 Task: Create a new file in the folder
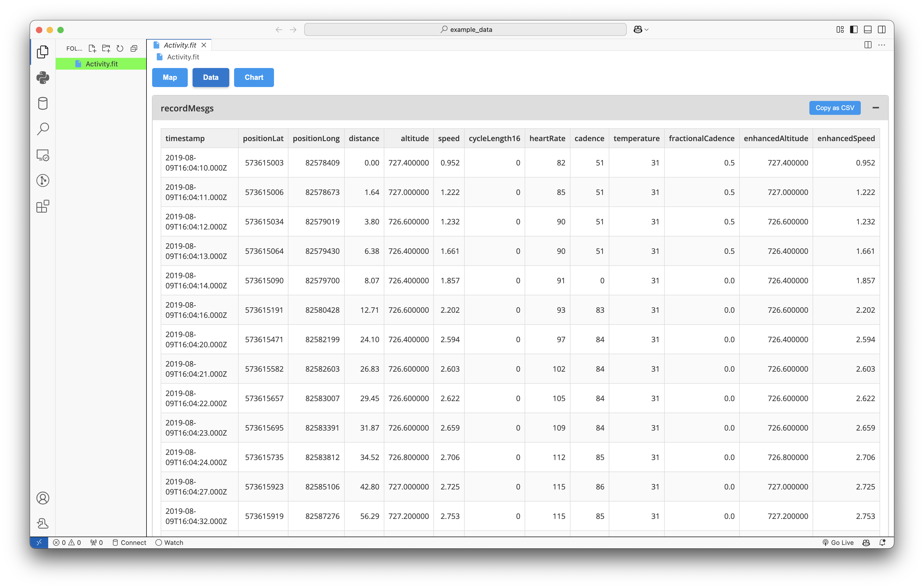pyautogui.click(x=92, y=48)
